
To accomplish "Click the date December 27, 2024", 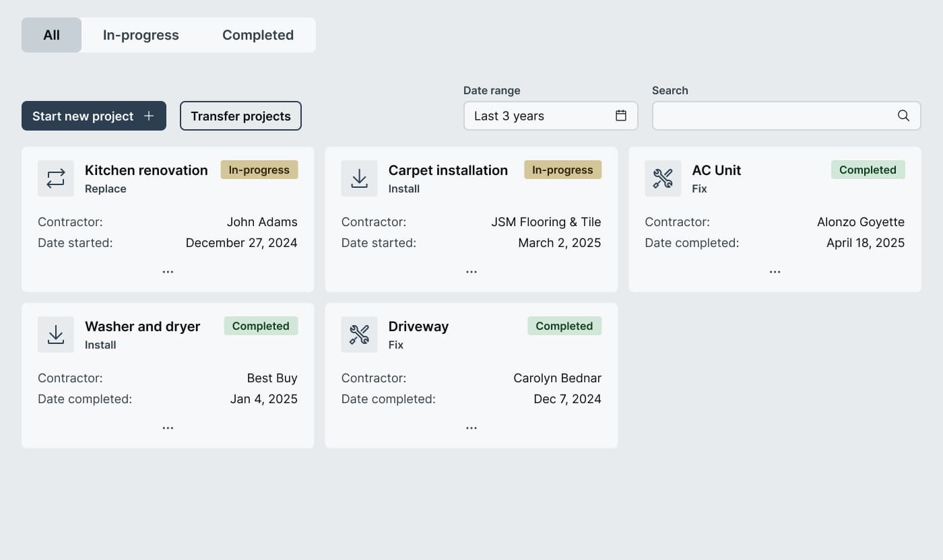I will click(x=242, y=243).
